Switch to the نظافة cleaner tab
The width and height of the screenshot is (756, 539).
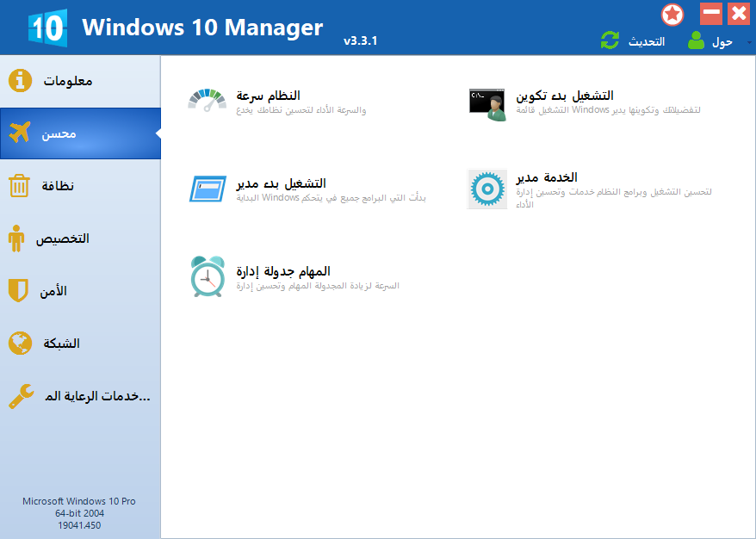pos(80,186)
